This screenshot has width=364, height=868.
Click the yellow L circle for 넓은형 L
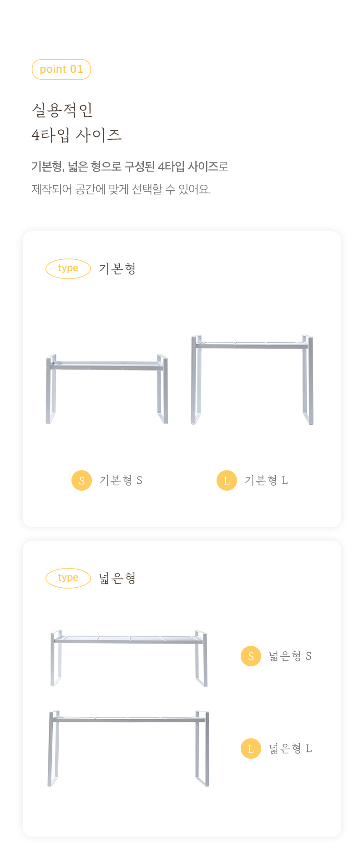251,748
